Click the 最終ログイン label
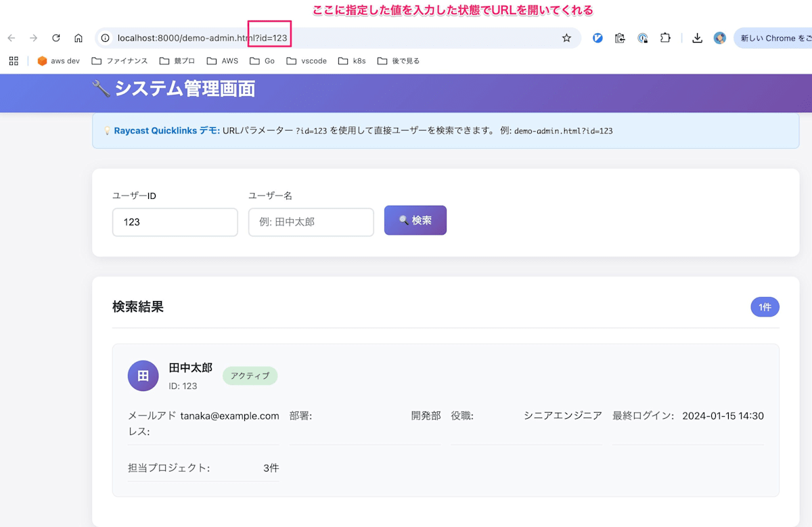 tap(643, 416)
